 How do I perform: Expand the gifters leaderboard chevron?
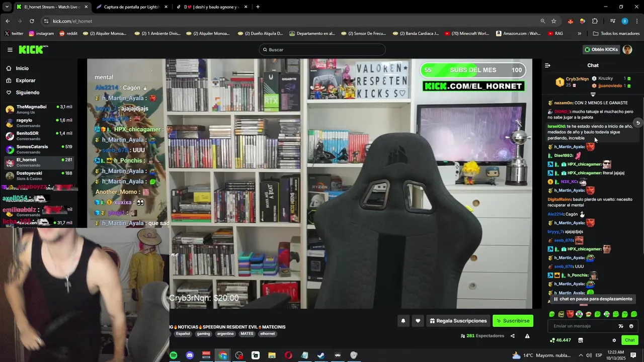point(593,95)
